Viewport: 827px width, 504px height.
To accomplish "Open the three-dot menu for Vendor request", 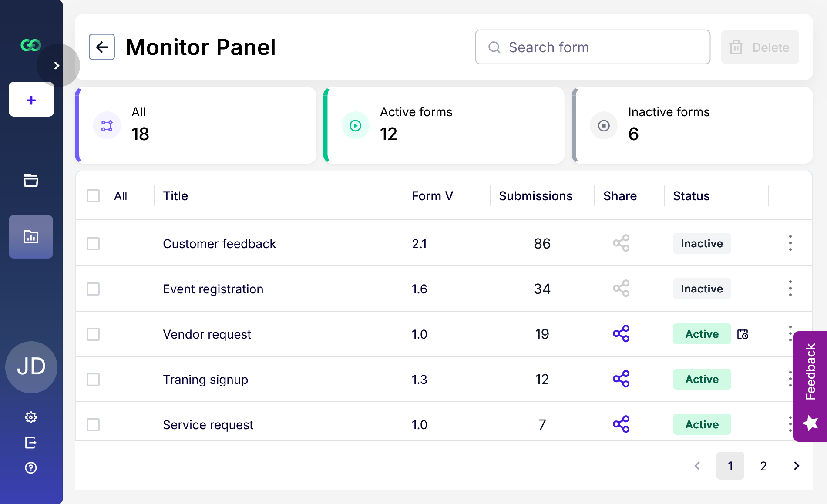I will (790, 334).
